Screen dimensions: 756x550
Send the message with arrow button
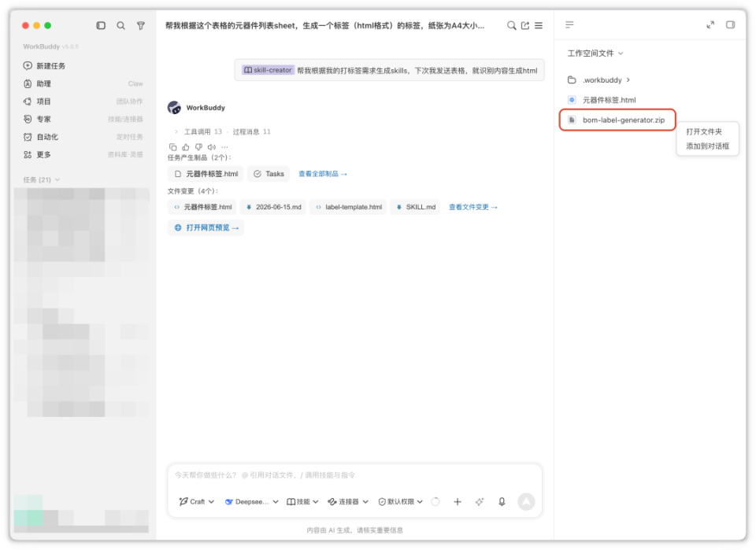526,502
